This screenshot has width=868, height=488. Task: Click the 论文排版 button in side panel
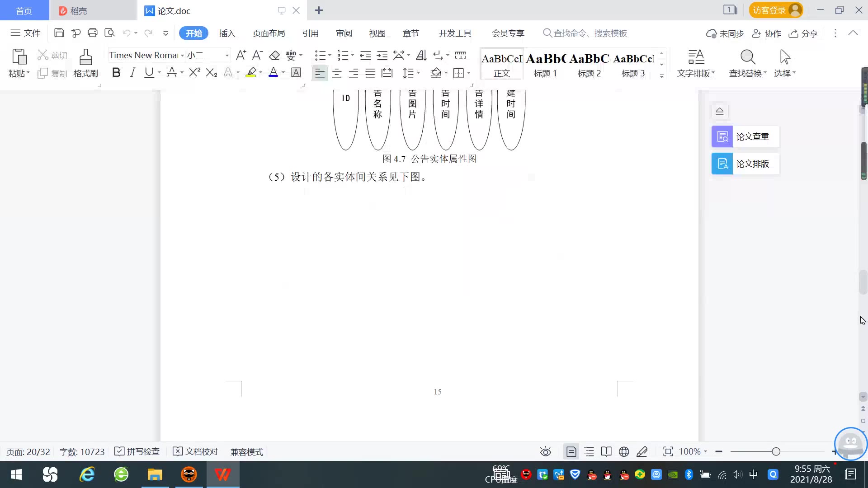(745, 164)
